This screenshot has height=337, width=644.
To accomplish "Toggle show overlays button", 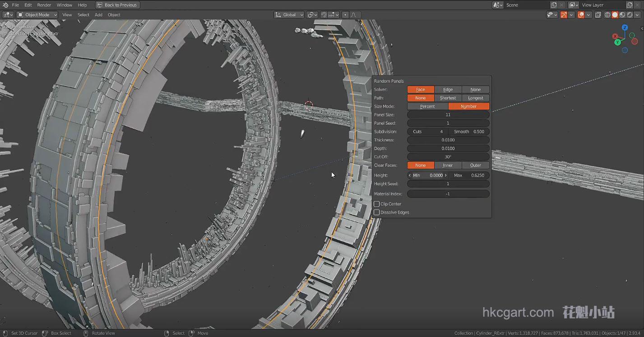I will (x=581, y=15).
